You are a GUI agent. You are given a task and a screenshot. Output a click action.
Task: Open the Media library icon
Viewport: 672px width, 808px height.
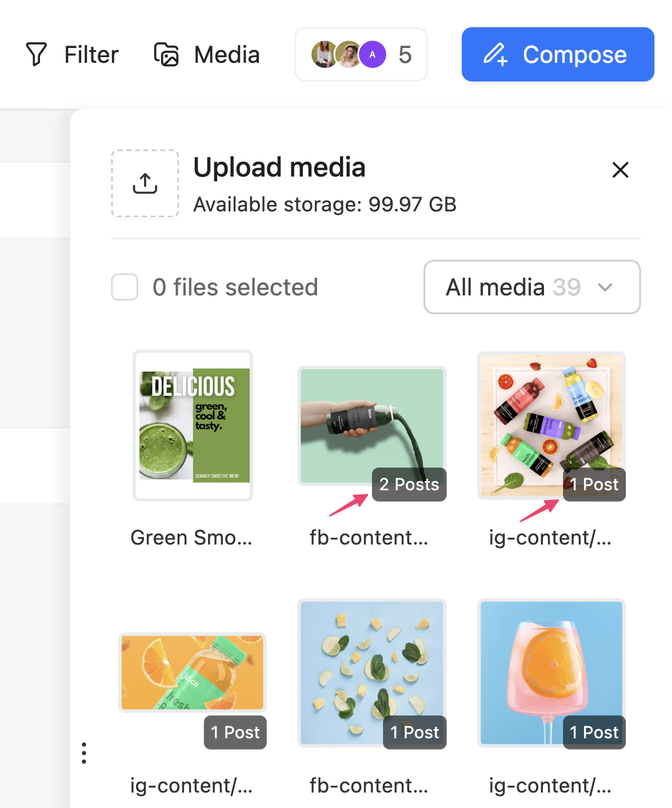(166, 54)
